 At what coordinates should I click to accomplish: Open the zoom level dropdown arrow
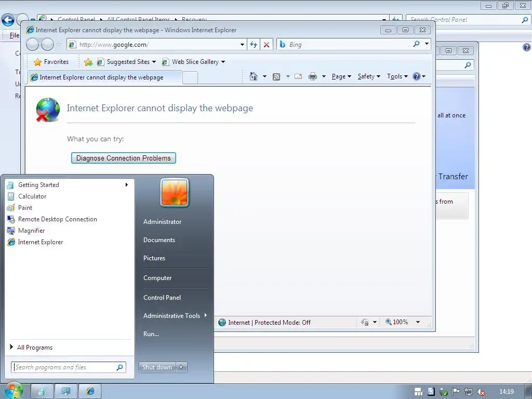(x=418, y=322)
